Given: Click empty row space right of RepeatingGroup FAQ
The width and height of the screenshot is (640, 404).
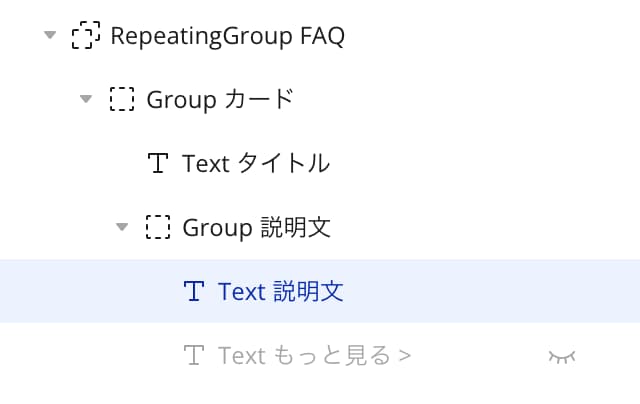Looking at the screenshot, I should pyautogui.click(x=490, y=36).
